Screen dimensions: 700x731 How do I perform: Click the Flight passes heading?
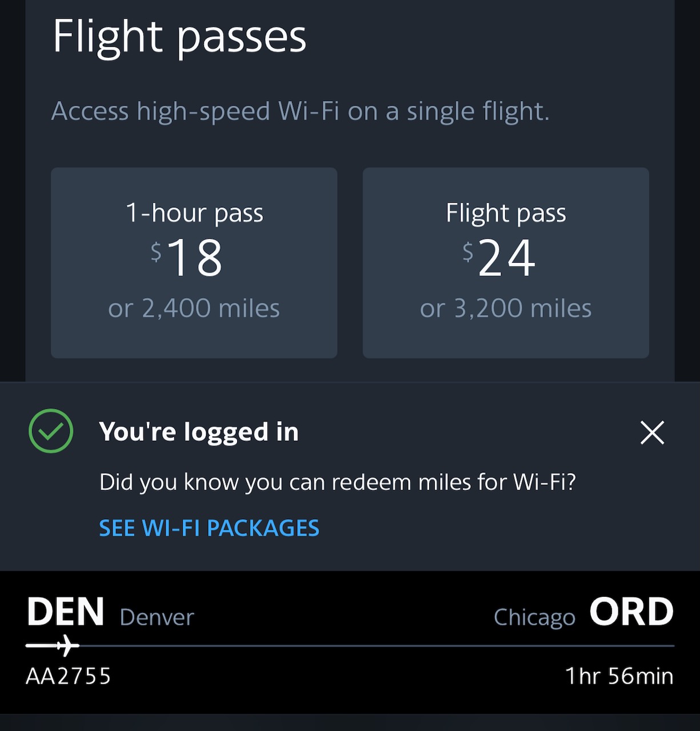point(179,37)
